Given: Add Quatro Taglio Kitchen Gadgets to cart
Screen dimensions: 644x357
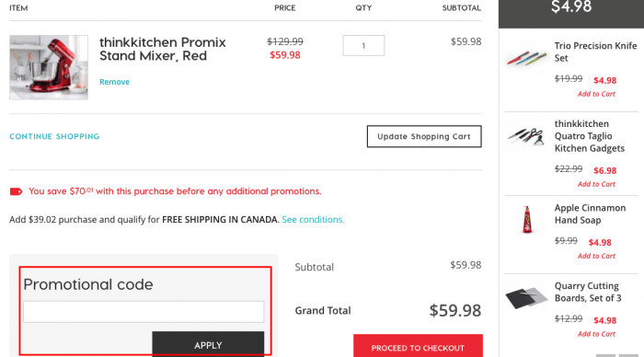Looking at the screenshot, I should click(x=596, y=184).
